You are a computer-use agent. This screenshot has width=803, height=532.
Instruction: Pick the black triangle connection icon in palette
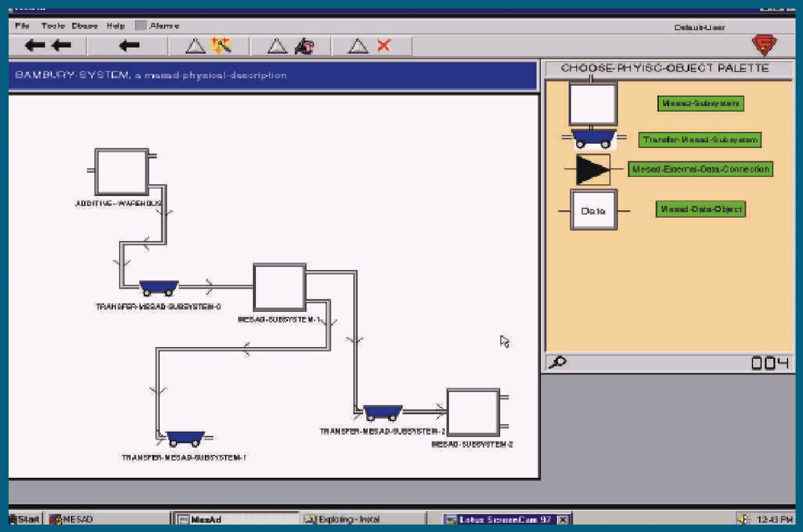click(x=593, y=170)
